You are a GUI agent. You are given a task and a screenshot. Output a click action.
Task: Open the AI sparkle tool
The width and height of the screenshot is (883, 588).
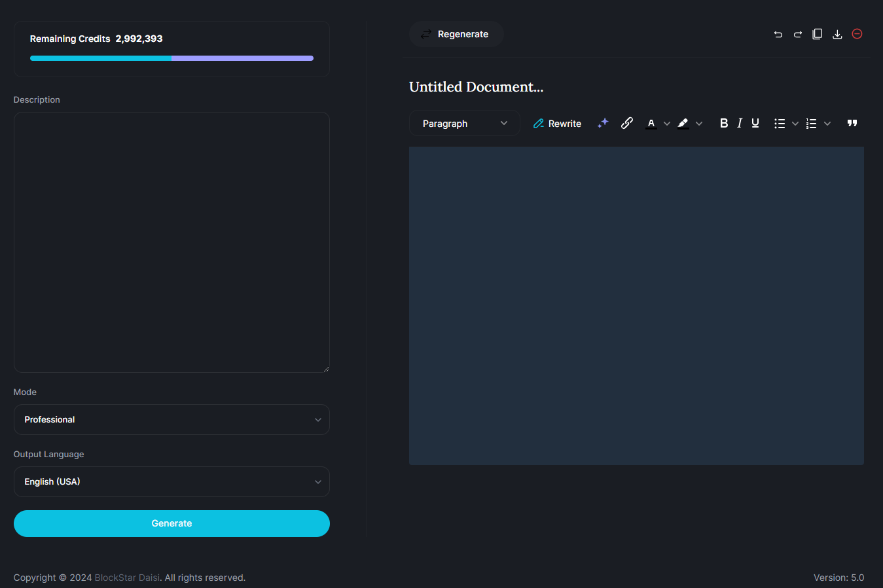coord(602,123)
